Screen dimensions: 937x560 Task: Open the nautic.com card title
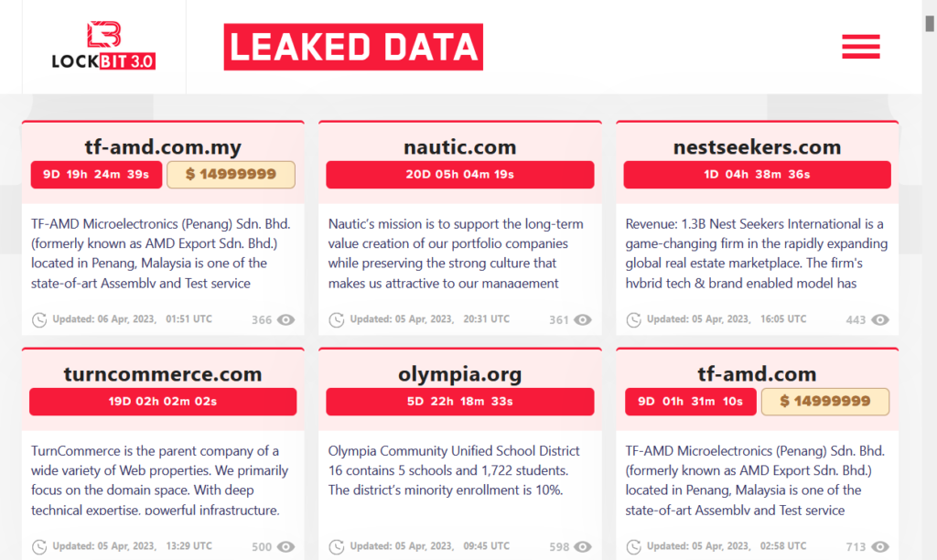coord(459,147)
